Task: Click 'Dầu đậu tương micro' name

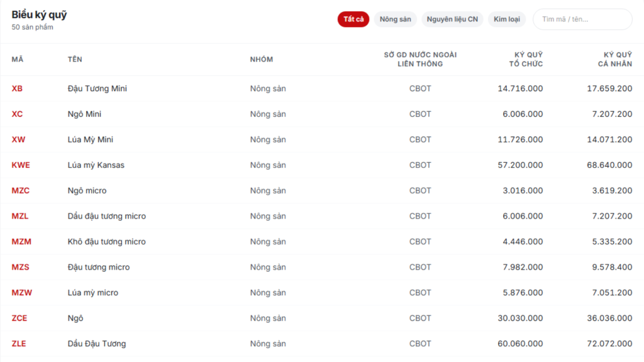Action: [x=107, y=216]
